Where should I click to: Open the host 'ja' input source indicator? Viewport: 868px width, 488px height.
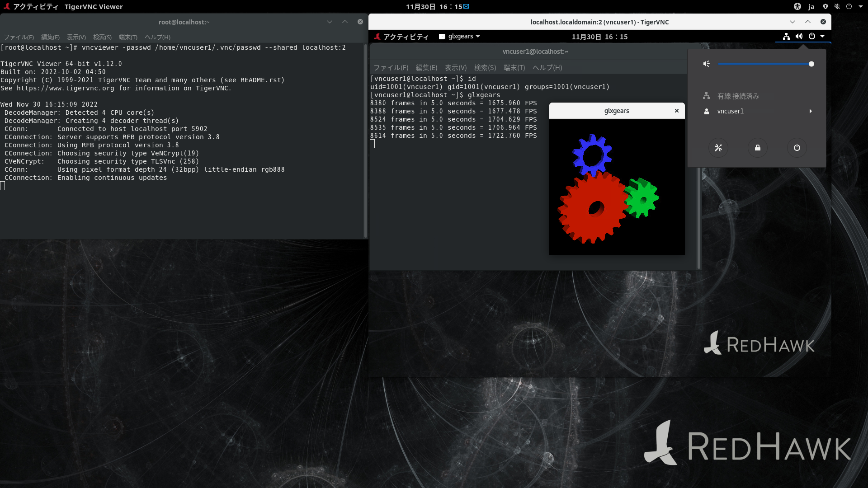point(811,6)
